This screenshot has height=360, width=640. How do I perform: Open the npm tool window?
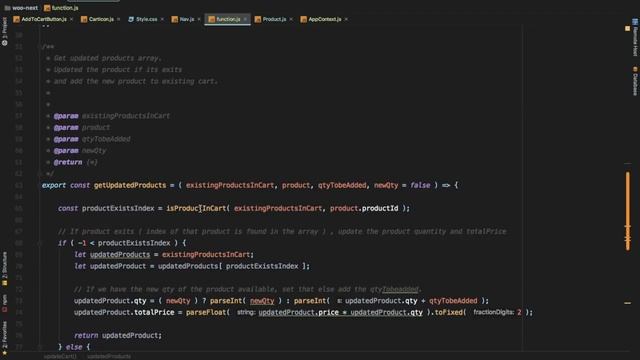(x=4, y=303)
